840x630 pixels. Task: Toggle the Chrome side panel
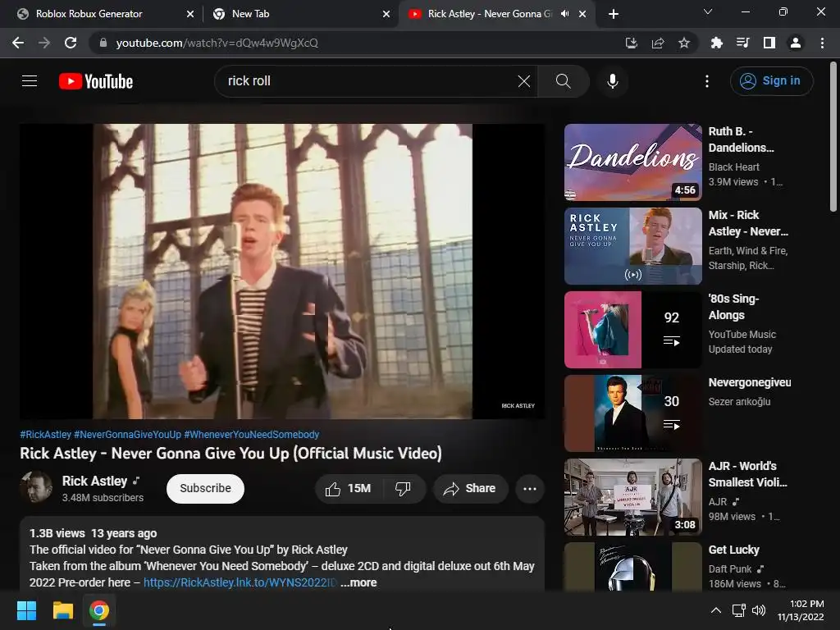[769, 43]
